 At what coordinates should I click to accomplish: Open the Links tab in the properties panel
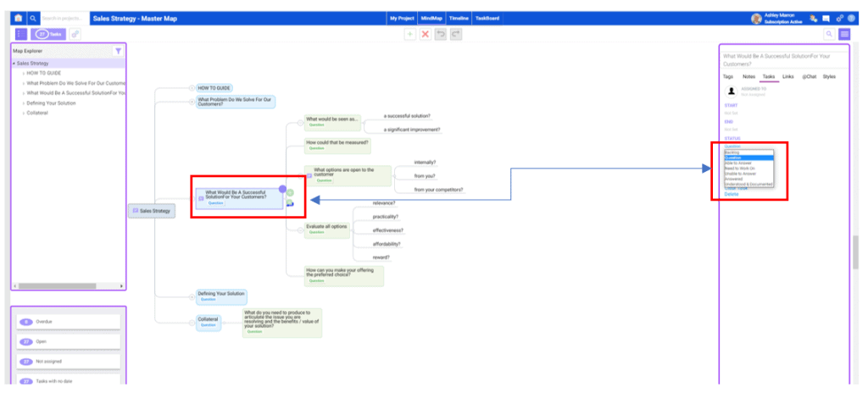click(x=787, y=77)
